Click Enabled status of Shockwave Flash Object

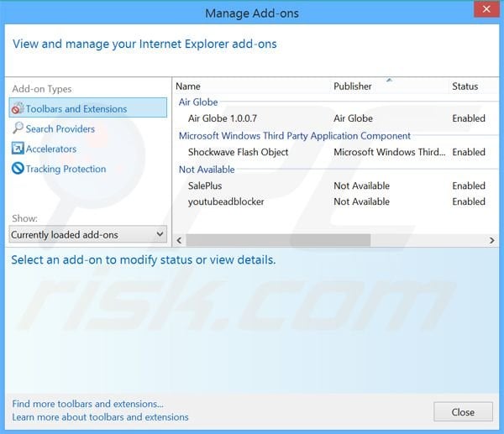click(x=469, y=152)
